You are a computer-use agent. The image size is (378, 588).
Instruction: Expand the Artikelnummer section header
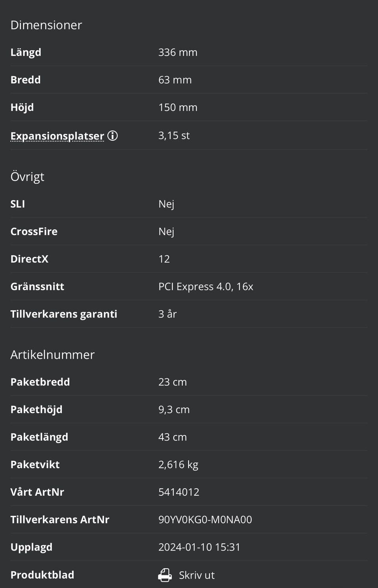(x=52, y=354)
